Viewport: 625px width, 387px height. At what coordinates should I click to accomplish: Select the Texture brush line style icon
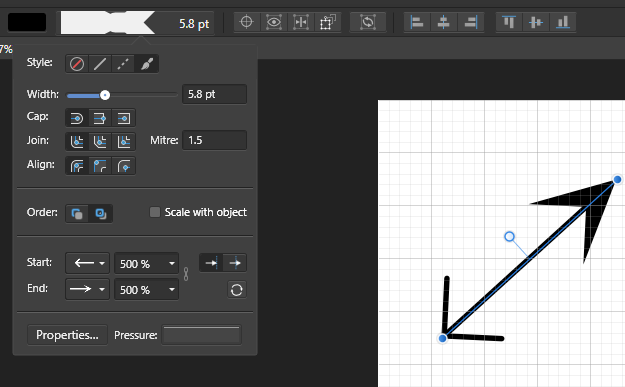click(147, 64)
